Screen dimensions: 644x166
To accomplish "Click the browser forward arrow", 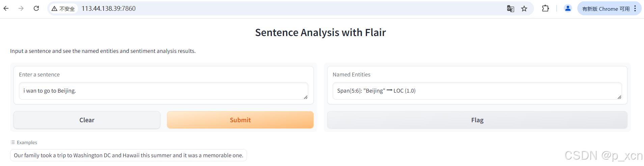I will (21, 8).
